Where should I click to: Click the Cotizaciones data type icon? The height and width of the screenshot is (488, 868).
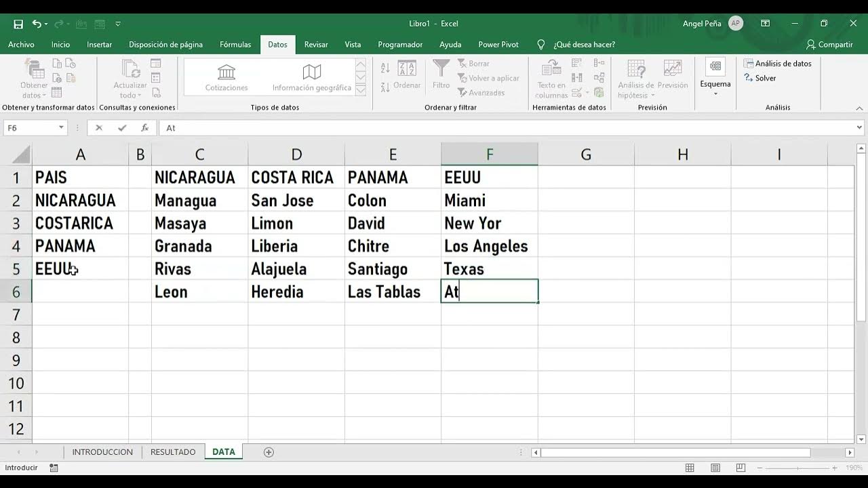(226, 79)
